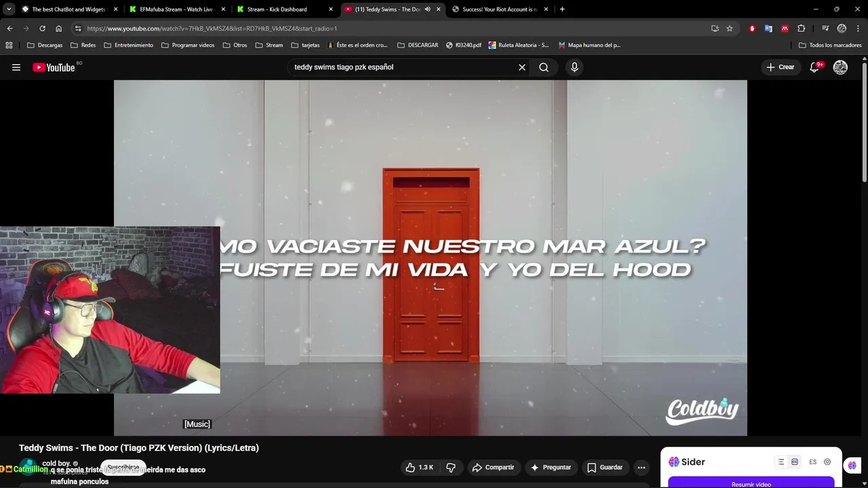Go to the YouTube home logo
Image resolution: width=868 pixels, height=488 pixels.
click(54, 67)
